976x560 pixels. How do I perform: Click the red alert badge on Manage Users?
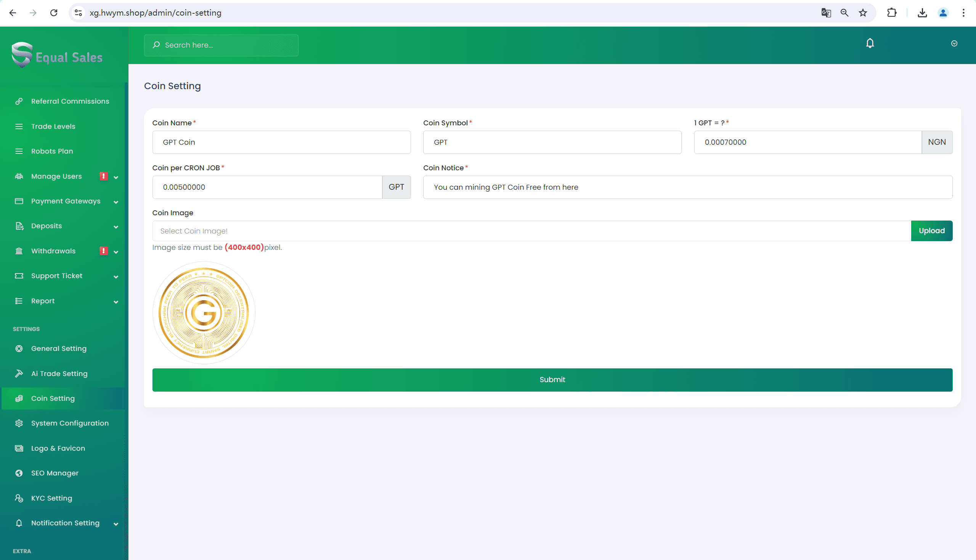(x=103, y=176)
